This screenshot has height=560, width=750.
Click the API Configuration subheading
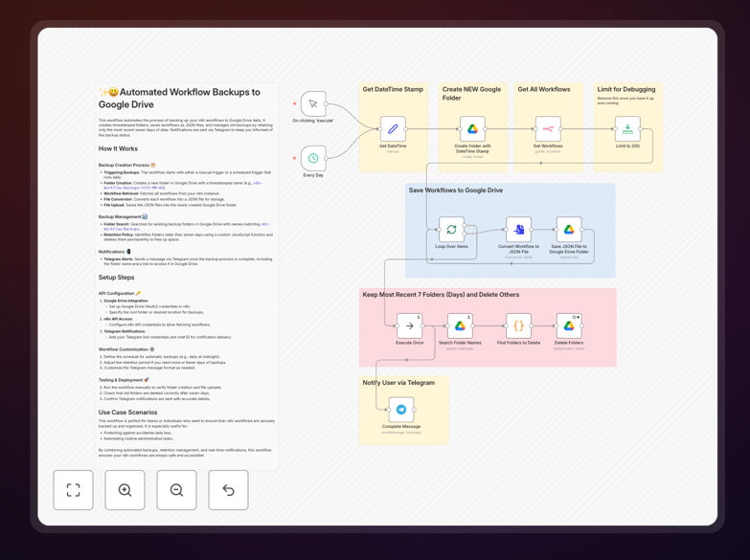point(120,293)
